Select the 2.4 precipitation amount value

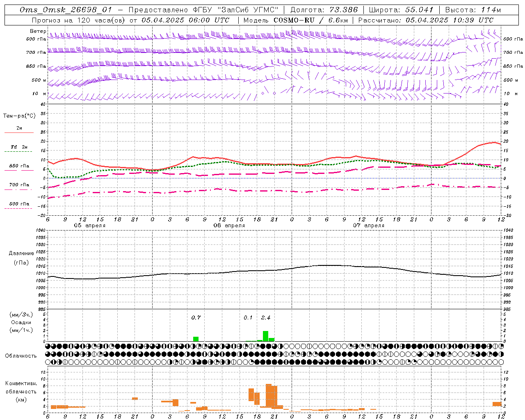(266, 318)
